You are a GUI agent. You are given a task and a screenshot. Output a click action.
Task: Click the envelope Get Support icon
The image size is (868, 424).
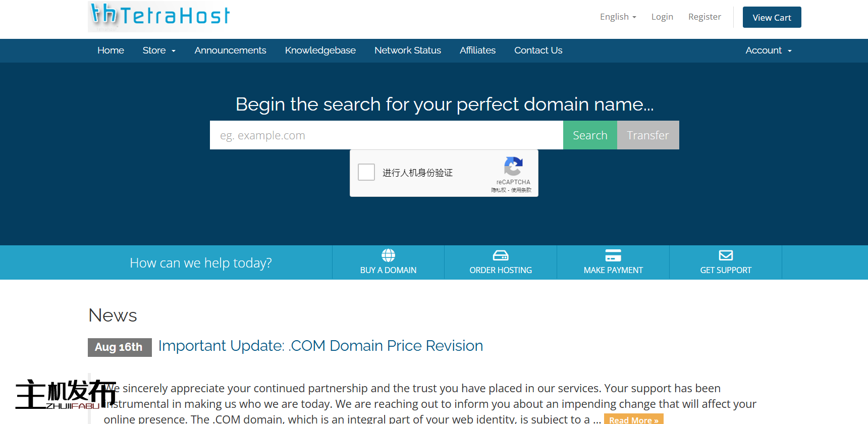(x=725, y=255)
